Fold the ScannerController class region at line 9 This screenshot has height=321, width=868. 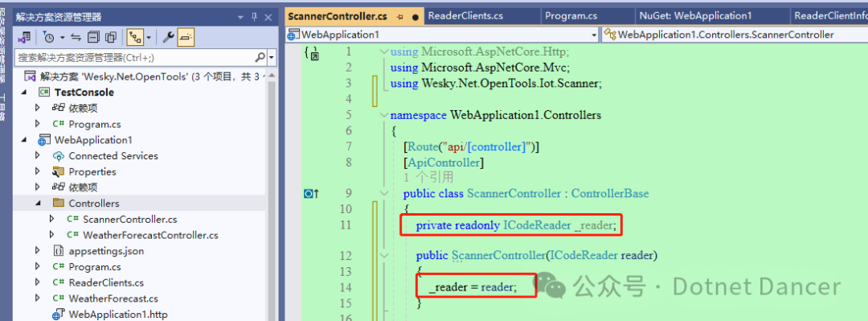[383, 194]
